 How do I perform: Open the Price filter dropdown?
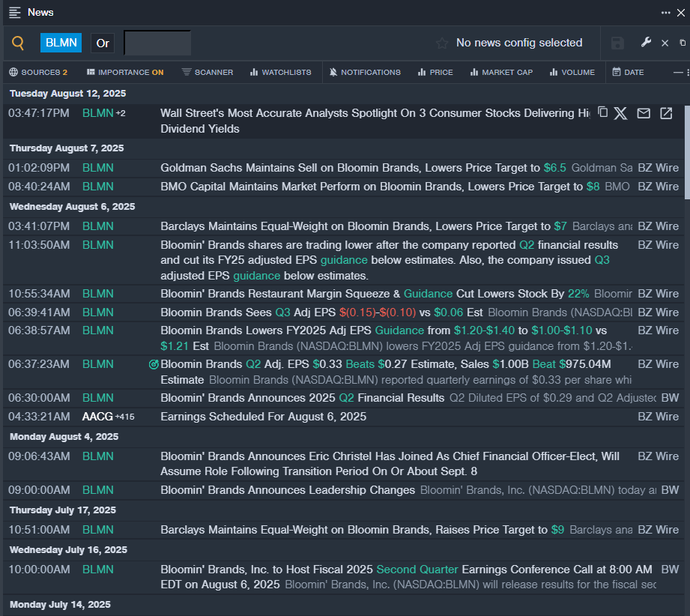click(x=435, y=72)
